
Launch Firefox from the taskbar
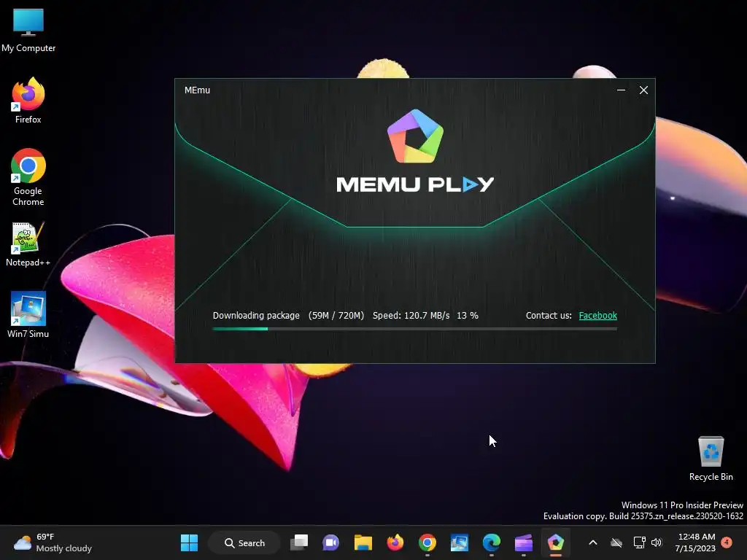(x=395, y=542)
